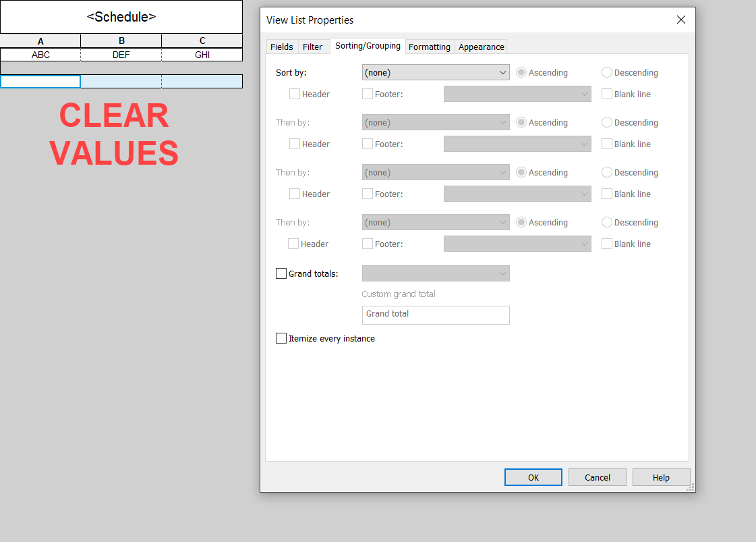Viewport: 756px width, 542px height.
Task: Select Descending order for Sort by
Action: click(606, 72)
